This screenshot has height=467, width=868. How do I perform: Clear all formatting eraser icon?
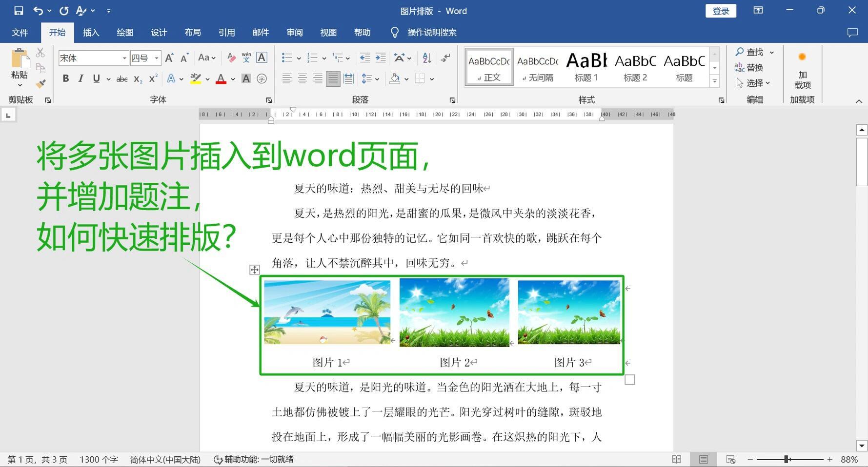coord(231,58)
